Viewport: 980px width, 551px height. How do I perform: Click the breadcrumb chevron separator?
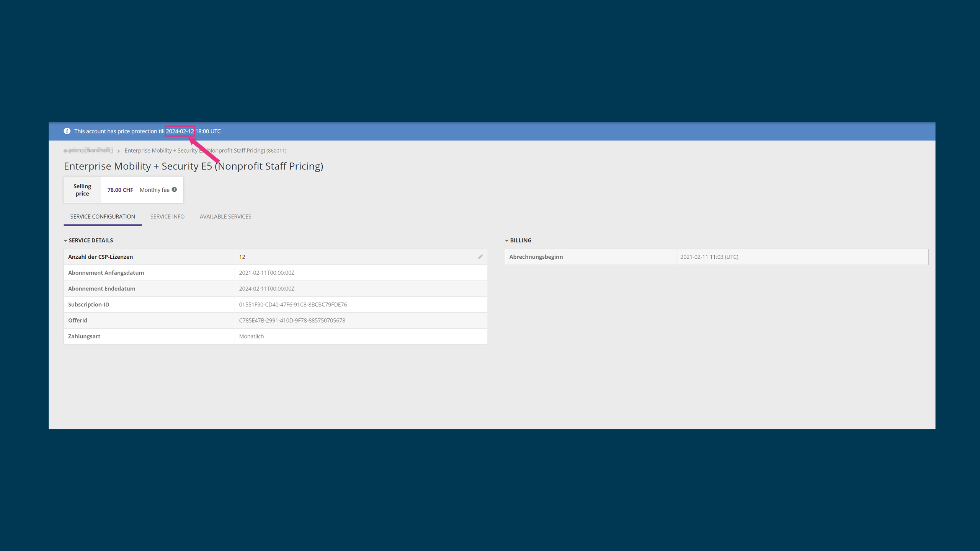tap(119, 151)
